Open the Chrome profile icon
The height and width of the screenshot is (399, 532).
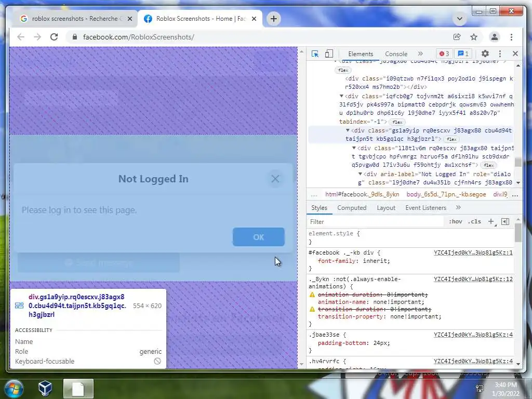495,37
